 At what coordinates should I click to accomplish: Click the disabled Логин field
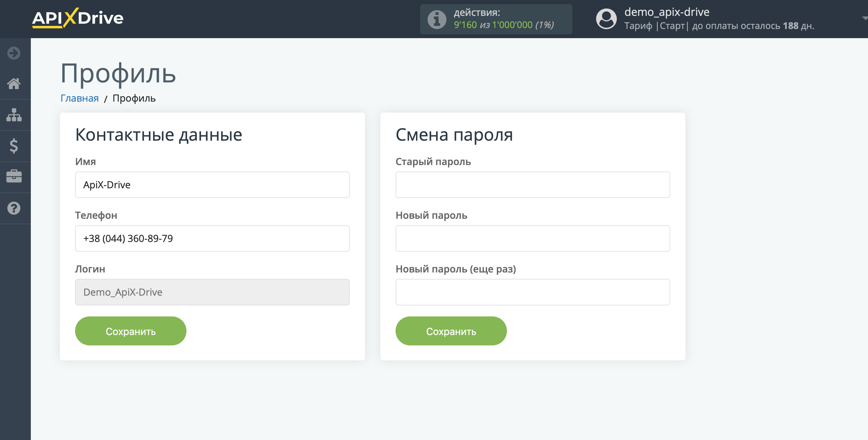click(212, 292)
